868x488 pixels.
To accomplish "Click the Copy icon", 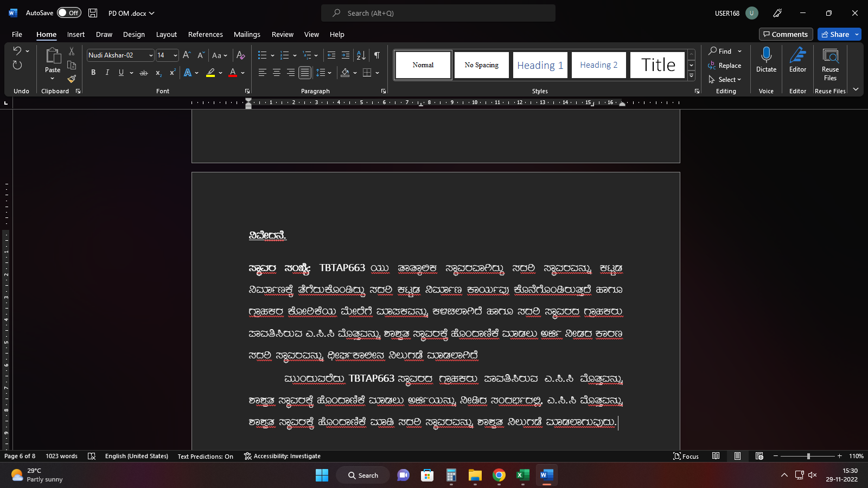I will [x=72, y=65].
